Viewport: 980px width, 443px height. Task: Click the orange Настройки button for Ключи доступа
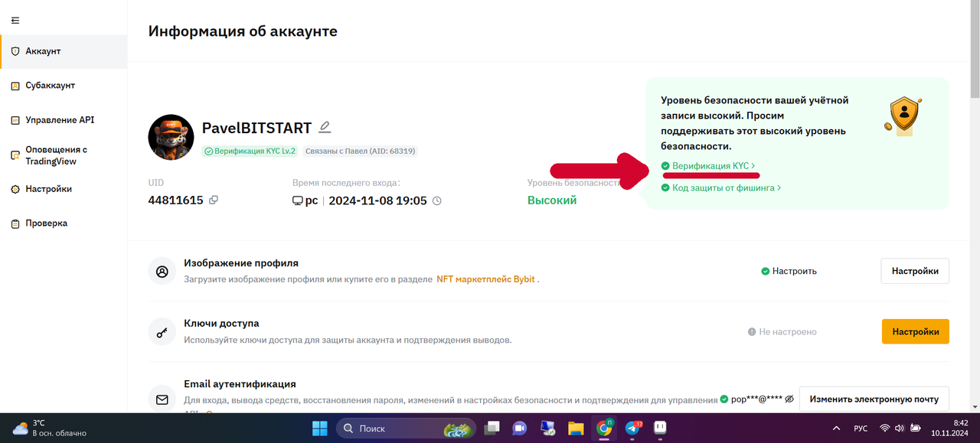[916, 332]
